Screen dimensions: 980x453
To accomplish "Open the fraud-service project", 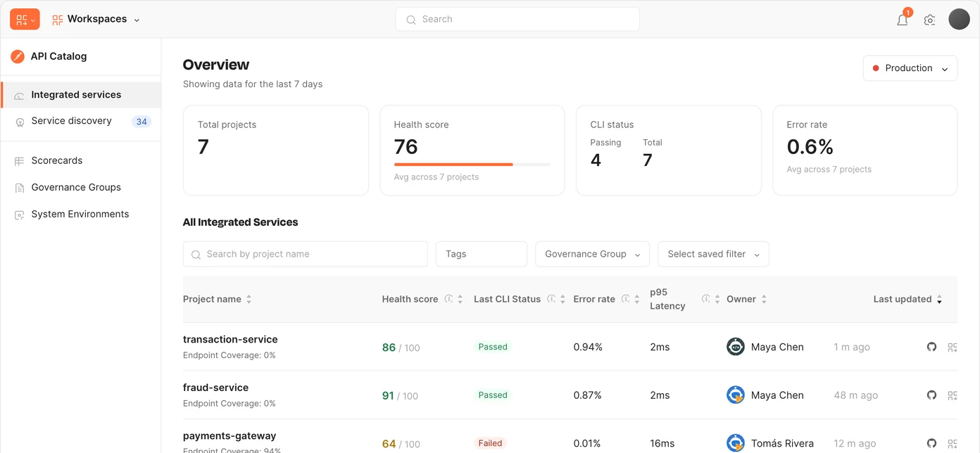I will pyautogui.click(x=215, y=388).
